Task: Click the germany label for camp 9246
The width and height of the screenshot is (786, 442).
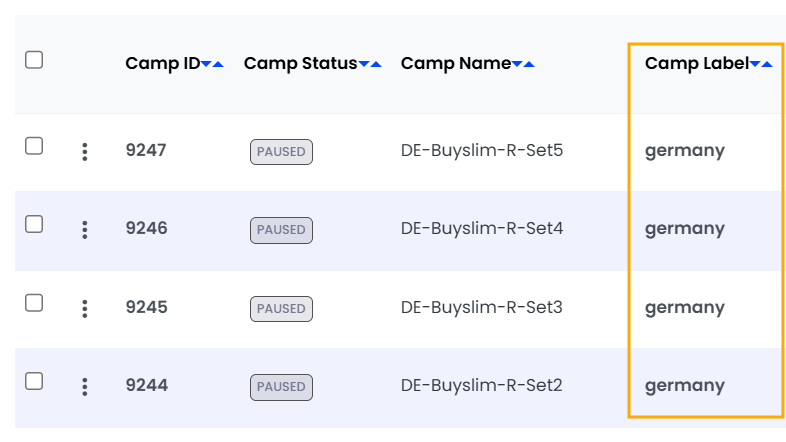Action: (685, 229)
